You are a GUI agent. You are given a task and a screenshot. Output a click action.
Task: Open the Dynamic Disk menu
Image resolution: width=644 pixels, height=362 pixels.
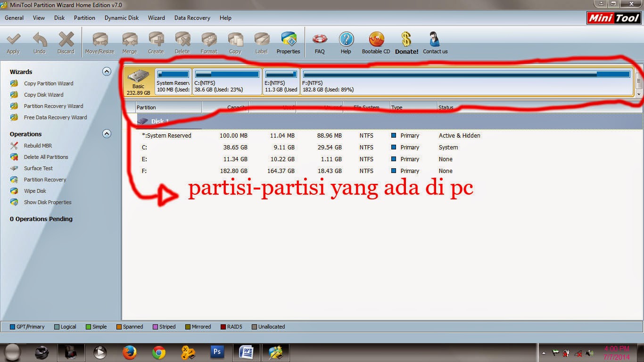(121, 18)
